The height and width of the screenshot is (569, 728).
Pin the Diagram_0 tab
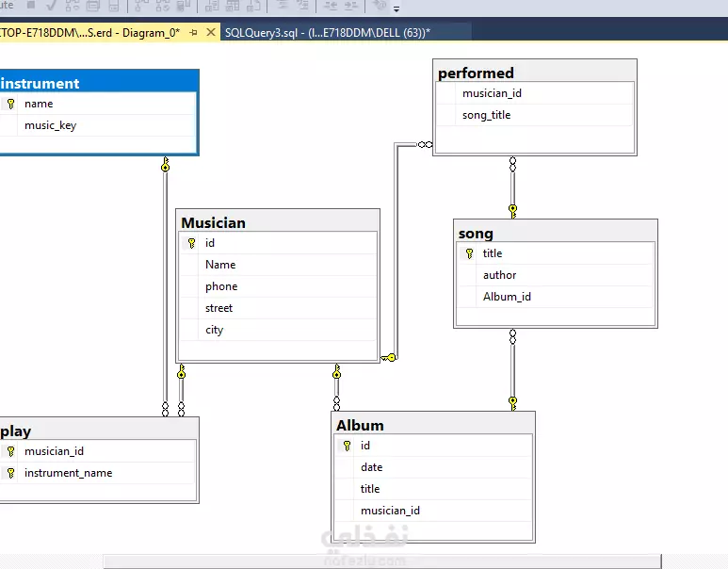tap(194, 33)
